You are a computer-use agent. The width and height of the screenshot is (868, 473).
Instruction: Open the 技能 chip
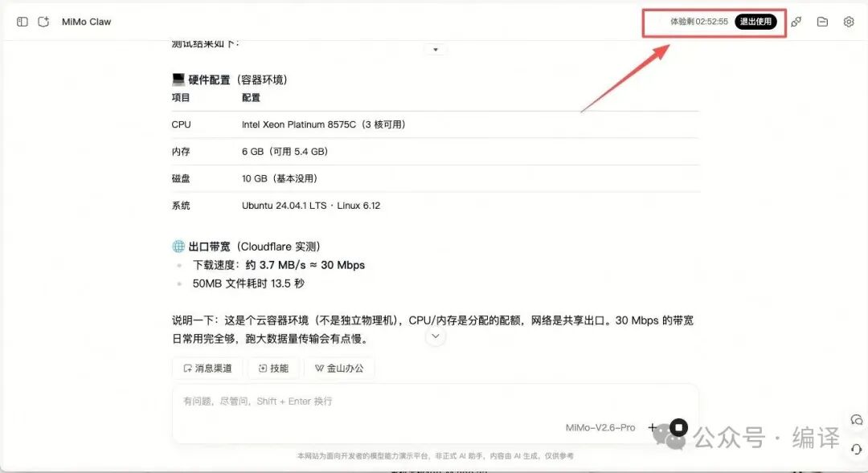(x=273, y=368)
